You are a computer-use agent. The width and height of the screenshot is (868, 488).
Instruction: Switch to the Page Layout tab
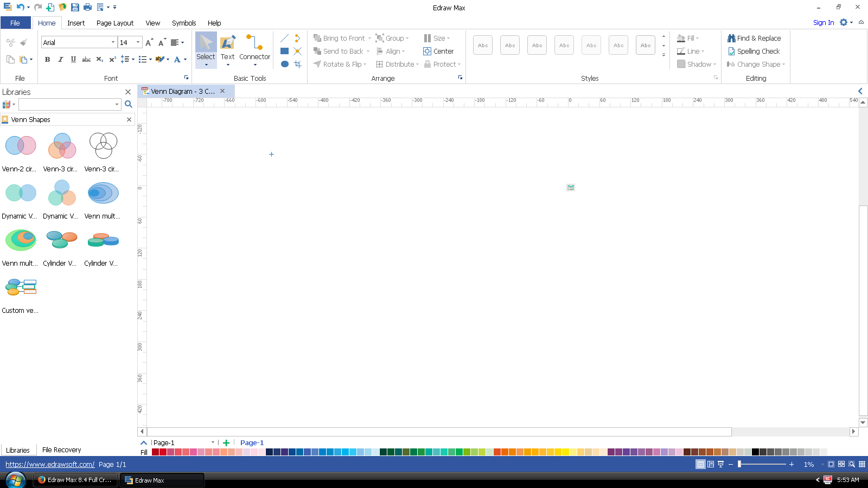coord(114,23)
